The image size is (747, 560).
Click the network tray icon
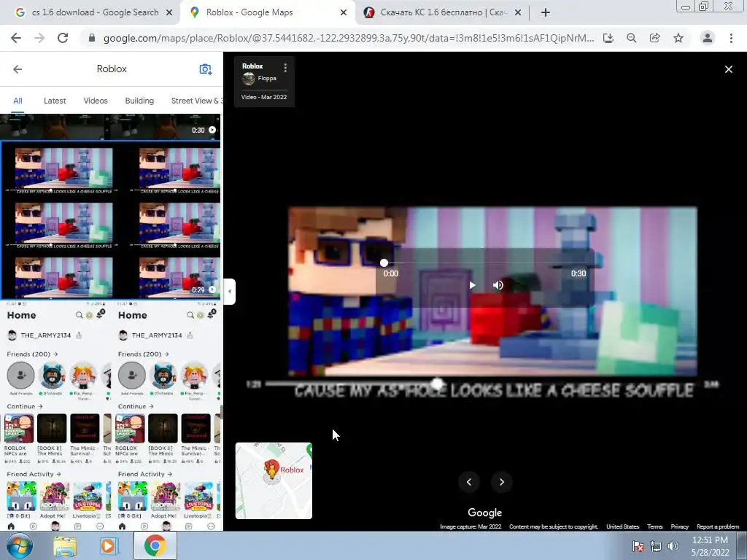point(656,546)
